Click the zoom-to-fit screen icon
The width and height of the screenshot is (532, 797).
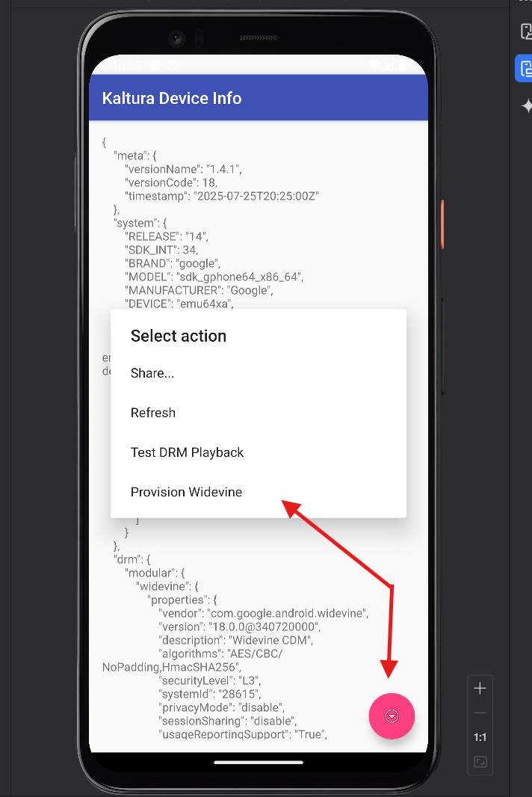[480, 762]
